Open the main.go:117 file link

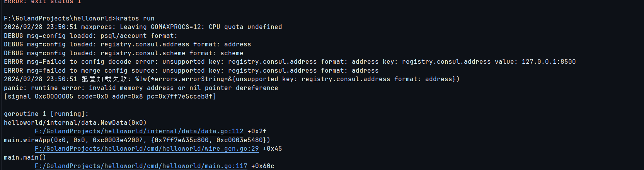coord(141,166)
